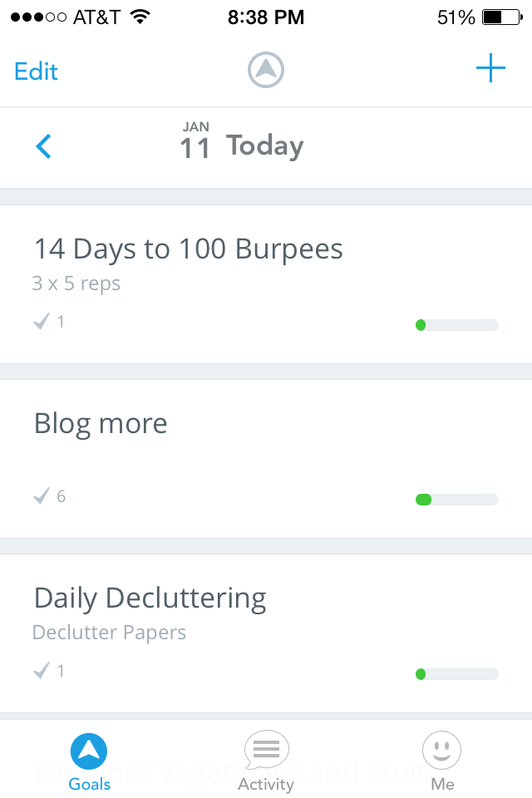Open the Blog more goal

pyautogui.click(x=101, y=424)
